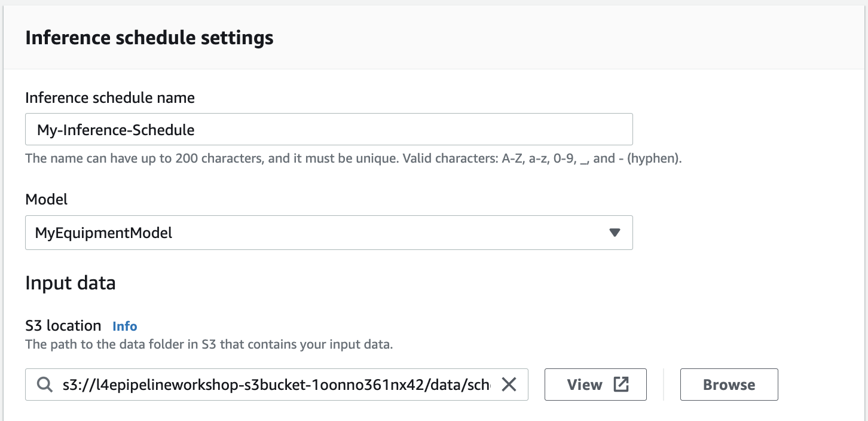Click the My-Inference-Schedule text value
This screenshot has width=868, height=421.
pyautogui.click(x=116, y=129)
